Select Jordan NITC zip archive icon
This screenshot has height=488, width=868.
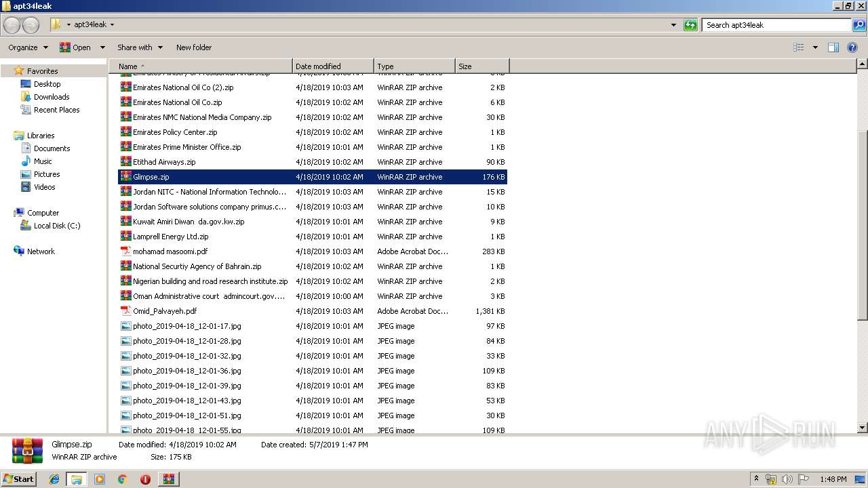point(126,192)
